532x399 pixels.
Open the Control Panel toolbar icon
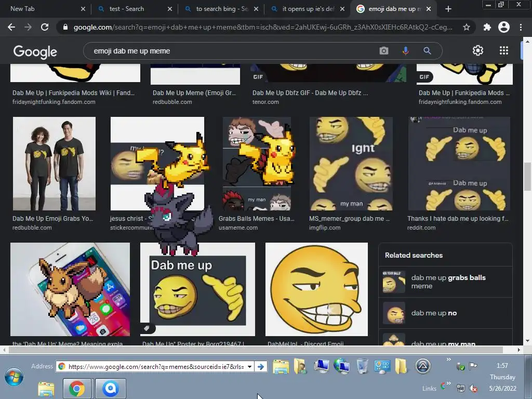pos(382,366)
